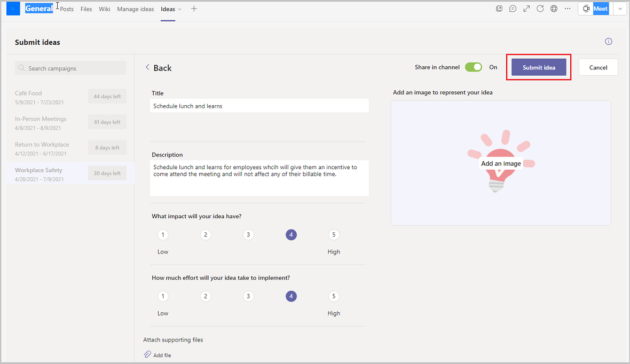Screen dimensions: 630x364
Task: Select the Workplace Safety campaign
Action: 70,174
